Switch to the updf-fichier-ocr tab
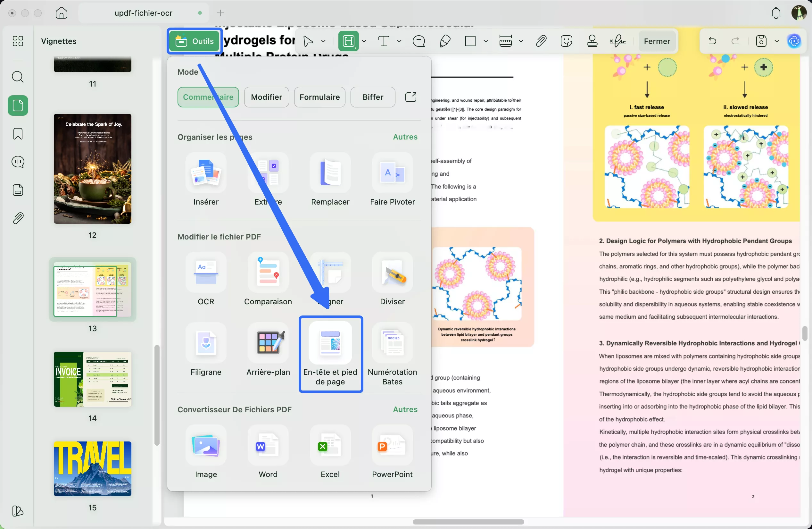Viewport: 812px width, 529px height. (x=143, y=13)
